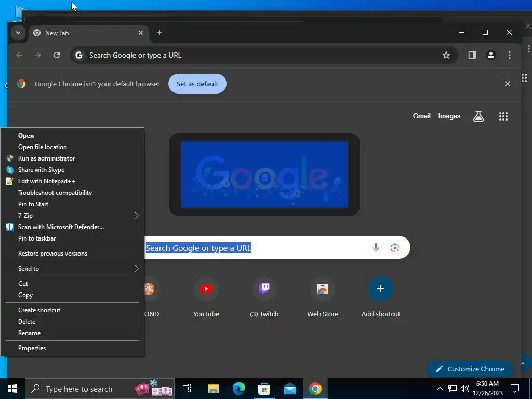Click the Google doodle image
Viewport: 532px width, 399px height.
264,175
